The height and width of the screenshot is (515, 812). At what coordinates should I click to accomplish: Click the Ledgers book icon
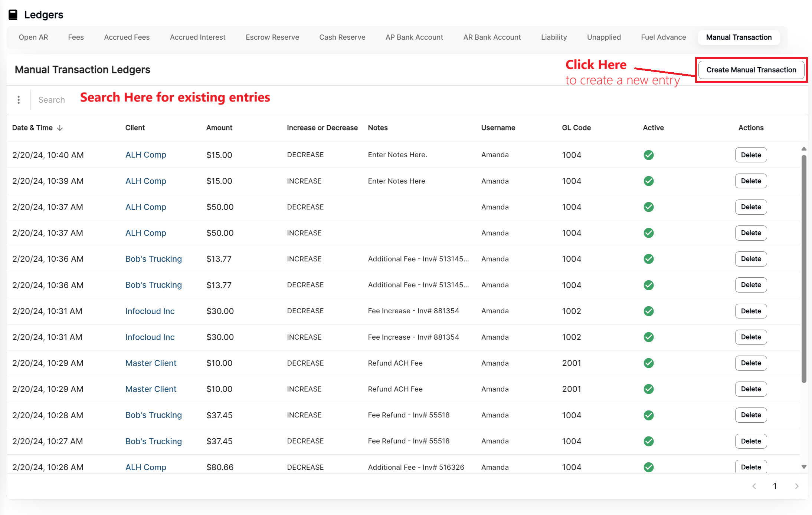14,14
